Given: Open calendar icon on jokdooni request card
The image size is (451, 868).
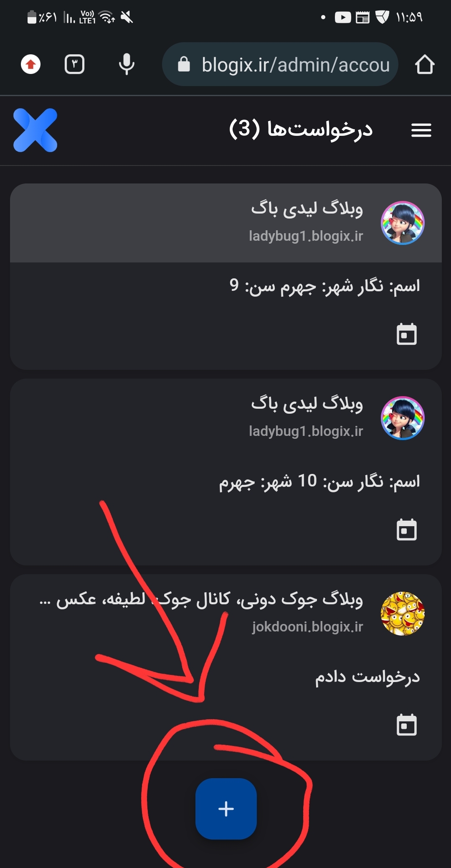Looking at the screenshot, I should coord(406,725).
